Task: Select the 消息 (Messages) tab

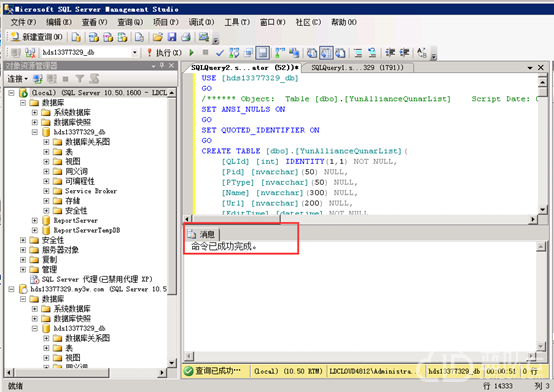Action: 202,234
